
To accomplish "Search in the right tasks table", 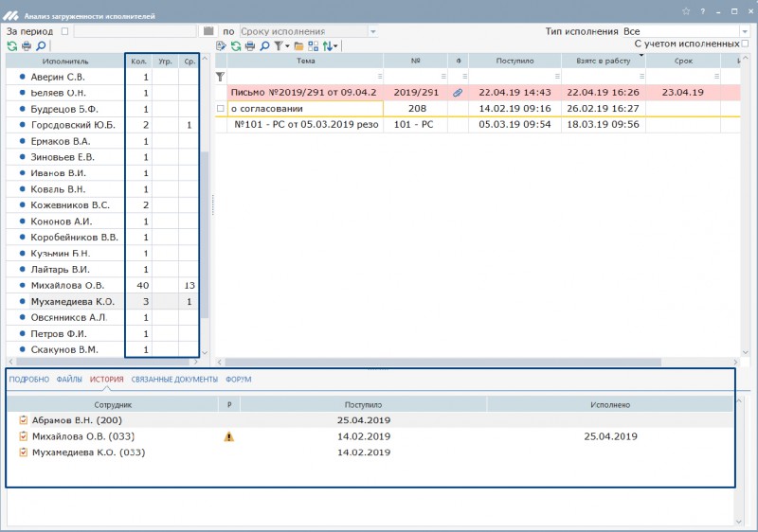I will click(x=264, y=45).
